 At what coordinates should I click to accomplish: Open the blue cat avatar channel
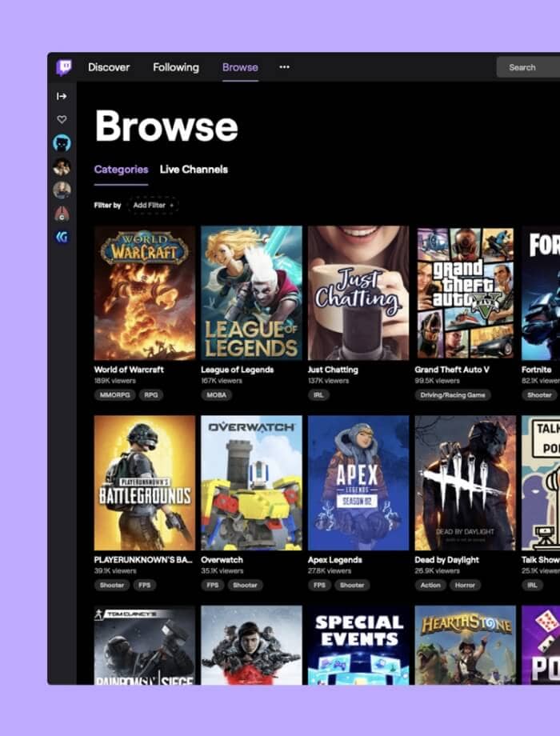[62, 143]
